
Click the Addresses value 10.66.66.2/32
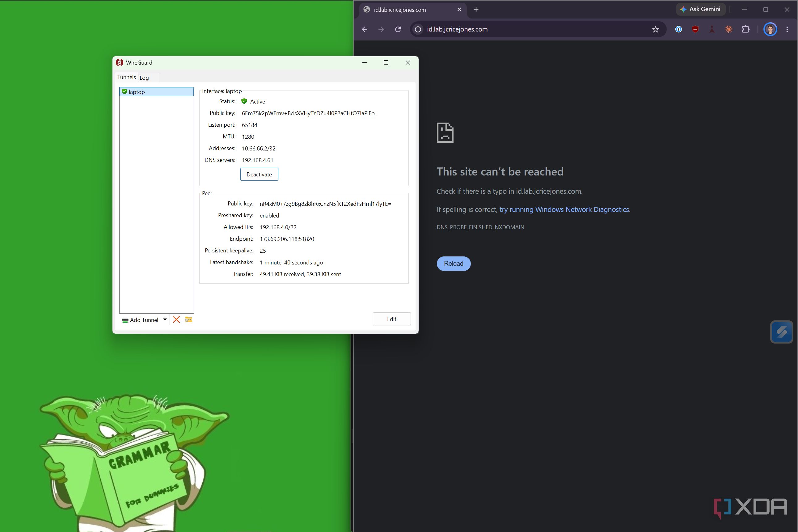[x=259, y=149]
